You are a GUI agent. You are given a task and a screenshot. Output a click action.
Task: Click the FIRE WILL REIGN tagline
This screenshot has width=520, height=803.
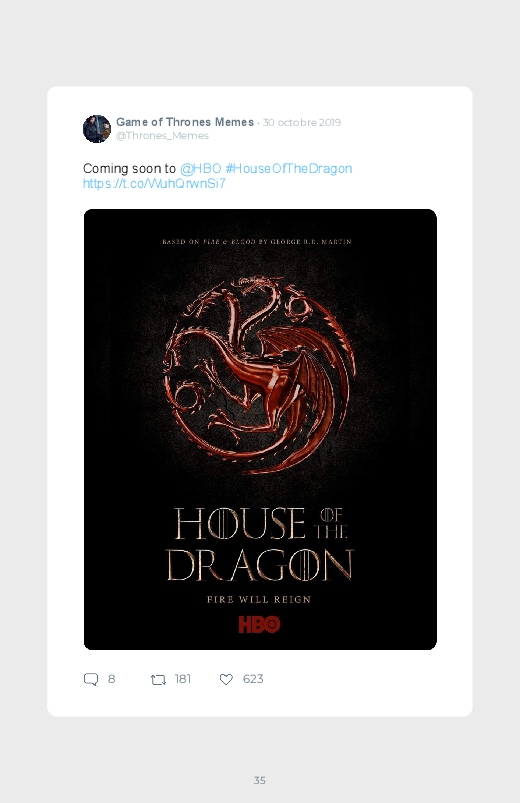tap(259, 599)
